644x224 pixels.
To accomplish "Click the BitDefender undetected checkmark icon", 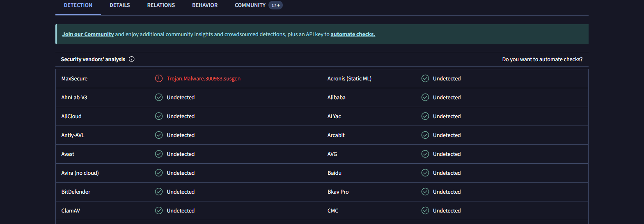I will [x=159, y=192].
